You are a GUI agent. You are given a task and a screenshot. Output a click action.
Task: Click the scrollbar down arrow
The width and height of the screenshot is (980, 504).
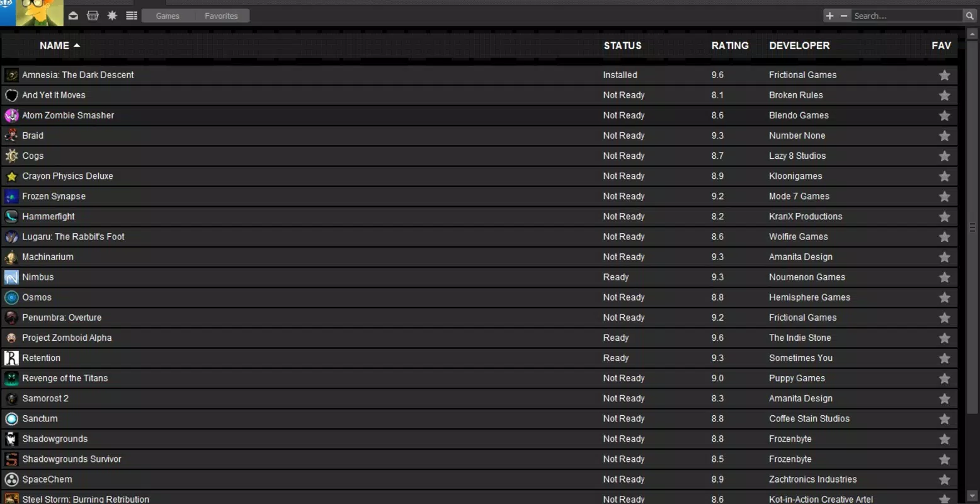pos(972,496)
